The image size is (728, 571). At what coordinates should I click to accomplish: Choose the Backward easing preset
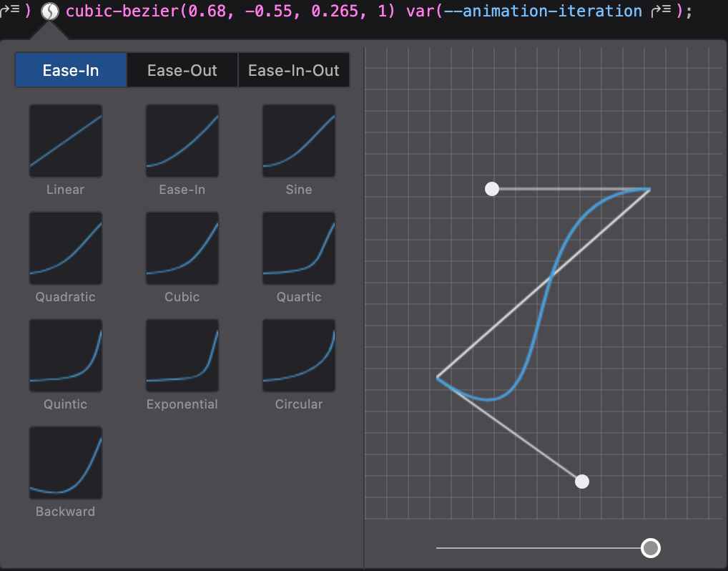coord(65,462)
